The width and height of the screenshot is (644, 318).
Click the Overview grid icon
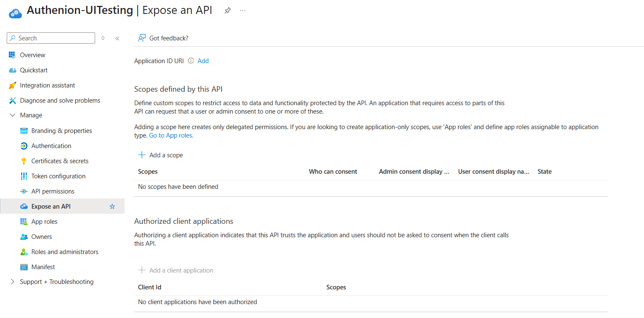tap(12, 55)
